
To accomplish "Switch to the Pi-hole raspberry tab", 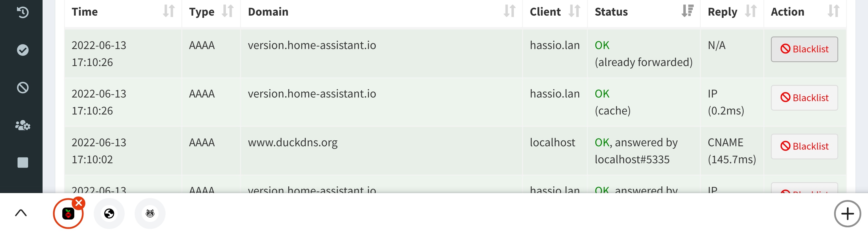I will click(68, 213).
